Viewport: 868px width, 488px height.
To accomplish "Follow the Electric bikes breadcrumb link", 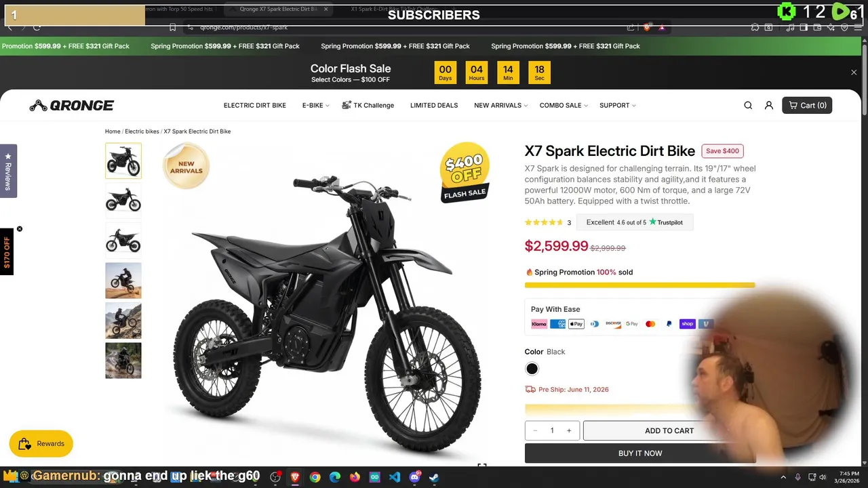I will coord(142,131).
